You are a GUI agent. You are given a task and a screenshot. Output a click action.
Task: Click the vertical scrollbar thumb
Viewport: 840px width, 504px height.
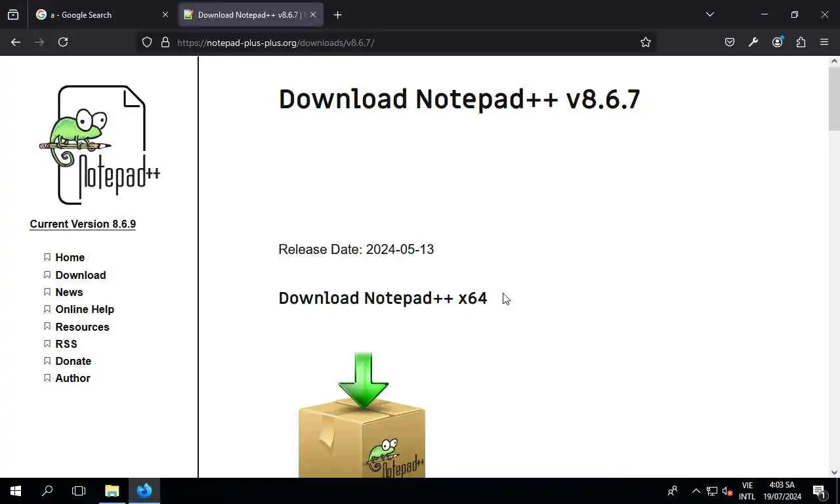coord(834,98)
